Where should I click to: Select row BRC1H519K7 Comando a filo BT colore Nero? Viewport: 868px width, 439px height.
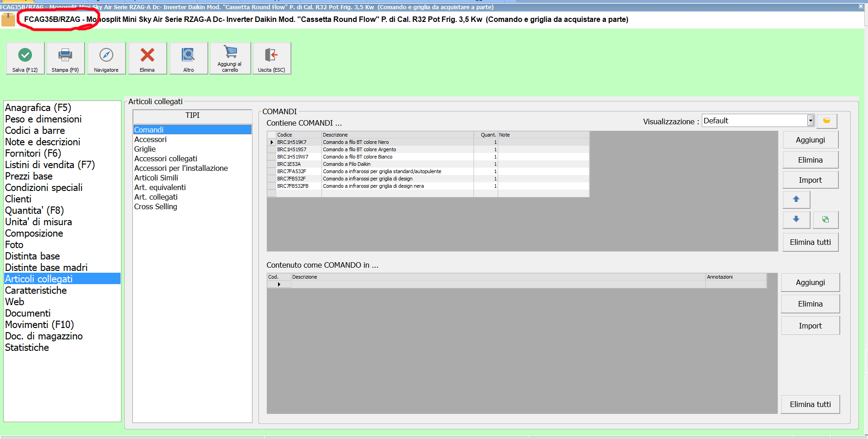click(x=428, y=142)
